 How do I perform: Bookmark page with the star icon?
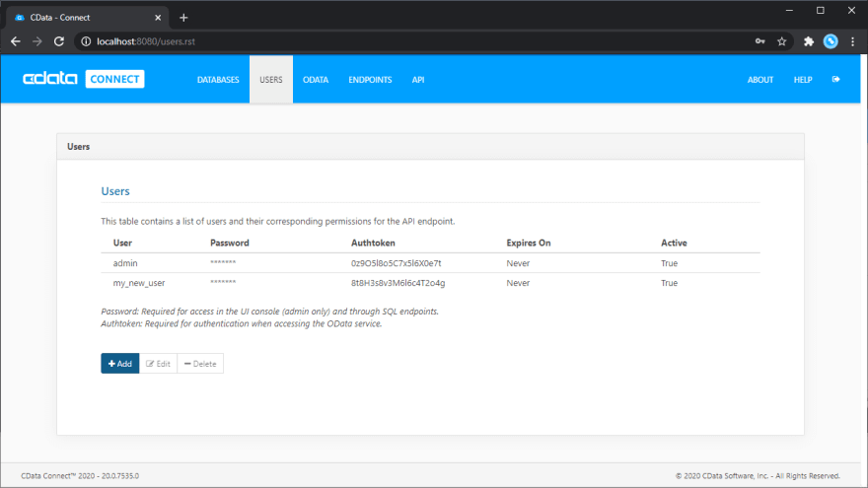click(781, 41)
